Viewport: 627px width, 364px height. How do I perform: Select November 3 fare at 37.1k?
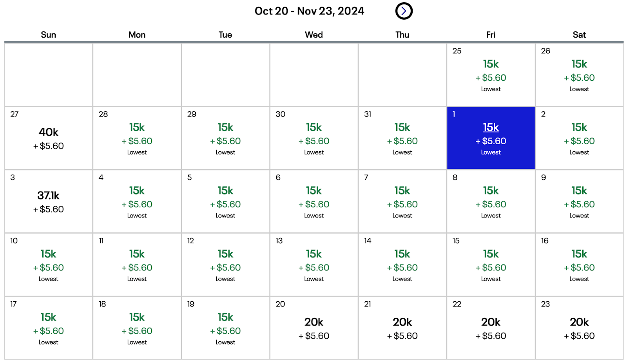coord(49,201)
